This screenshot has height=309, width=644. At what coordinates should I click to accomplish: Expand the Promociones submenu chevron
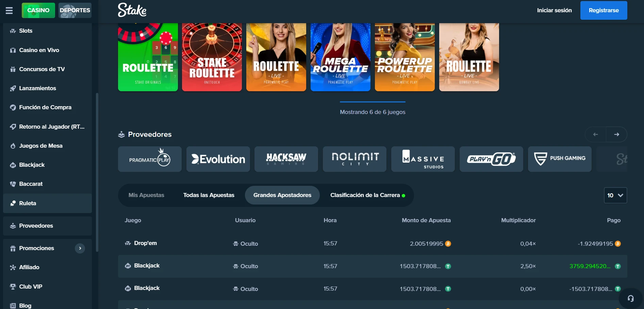coord(80,248)
